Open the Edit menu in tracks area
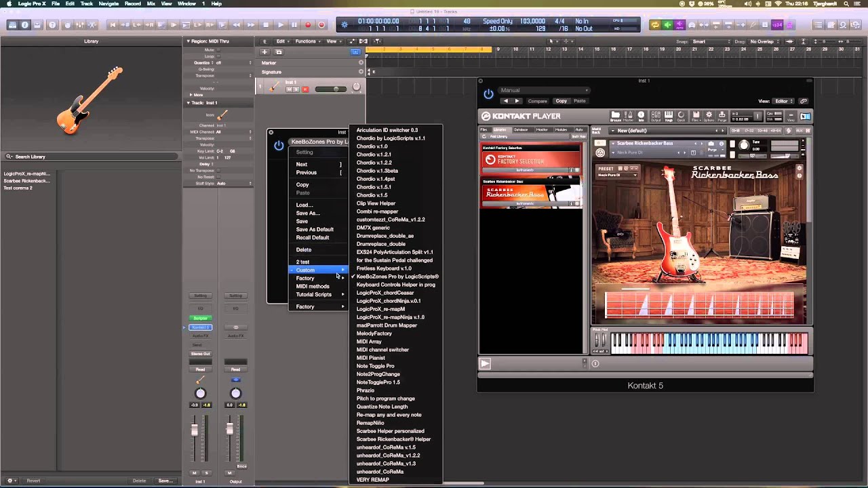 pos(282,41)
